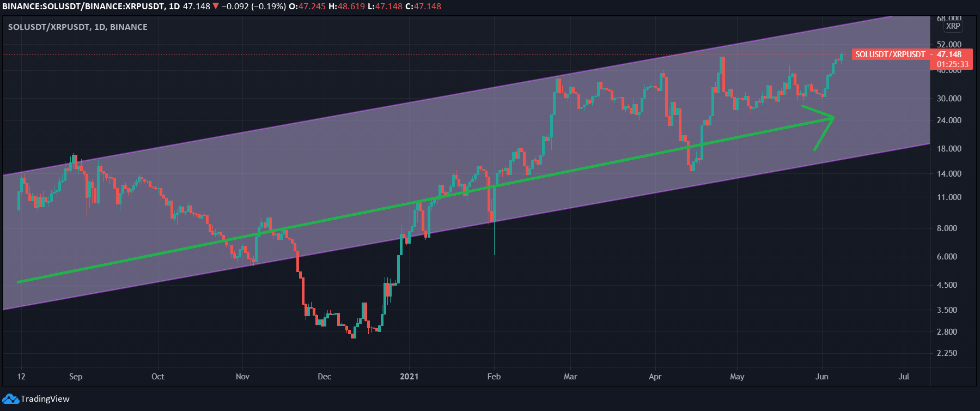The image size is (980, 411).
Task: Click the 52.000 price axis label
Action: pyautogui.click(x=949, y=44)
